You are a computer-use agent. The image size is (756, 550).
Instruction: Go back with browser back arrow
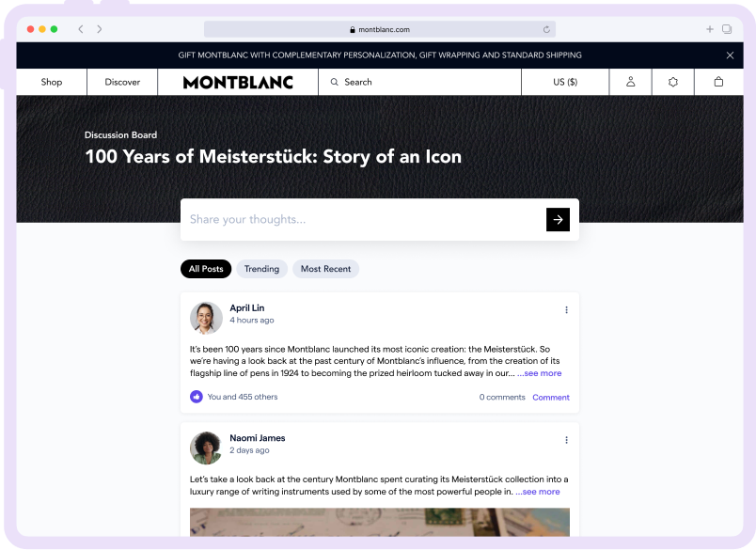tap(81, 29)
